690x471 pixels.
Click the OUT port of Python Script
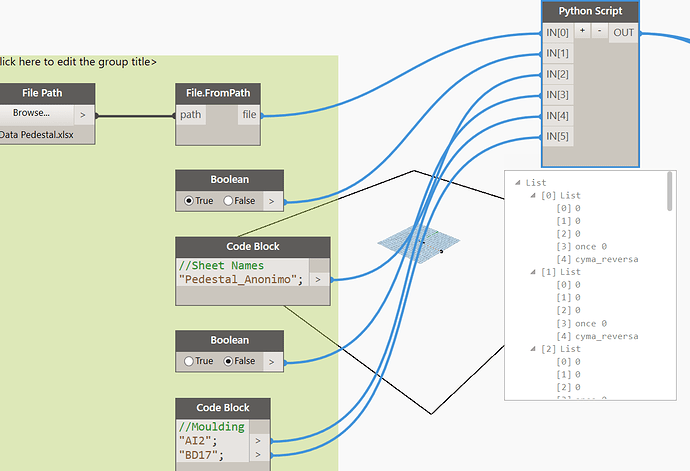coord(623,33)
